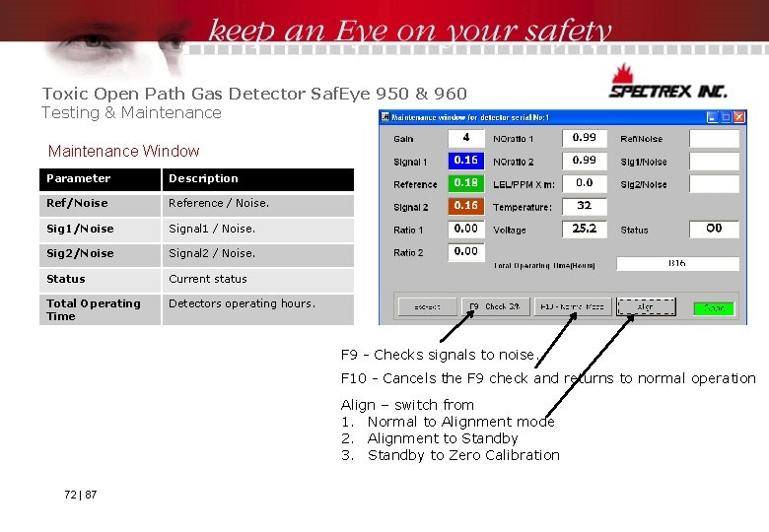This screenshot has width=769, height=532.
Task: Close the Maintenance window
Action: [739, 117]
